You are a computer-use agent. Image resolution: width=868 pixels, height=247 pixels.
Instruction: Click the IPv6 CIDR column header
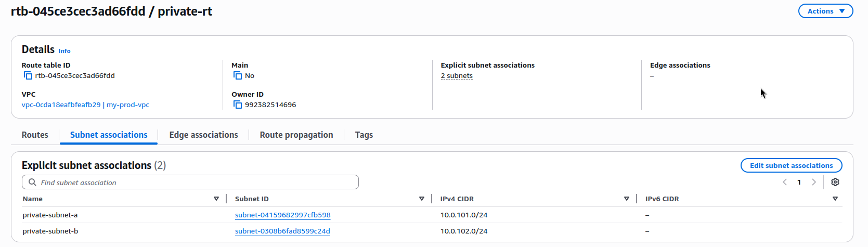[662, 199]
